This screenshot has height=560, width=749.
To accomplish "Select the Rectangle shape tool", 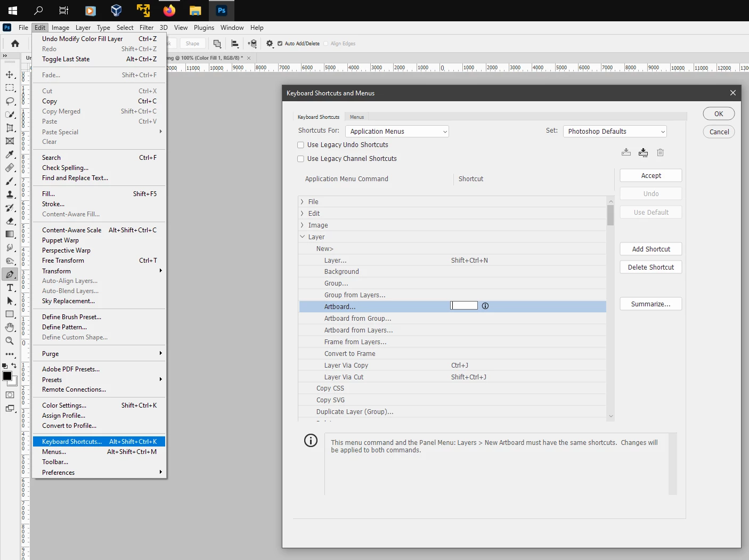I will (x=10, y=314).
